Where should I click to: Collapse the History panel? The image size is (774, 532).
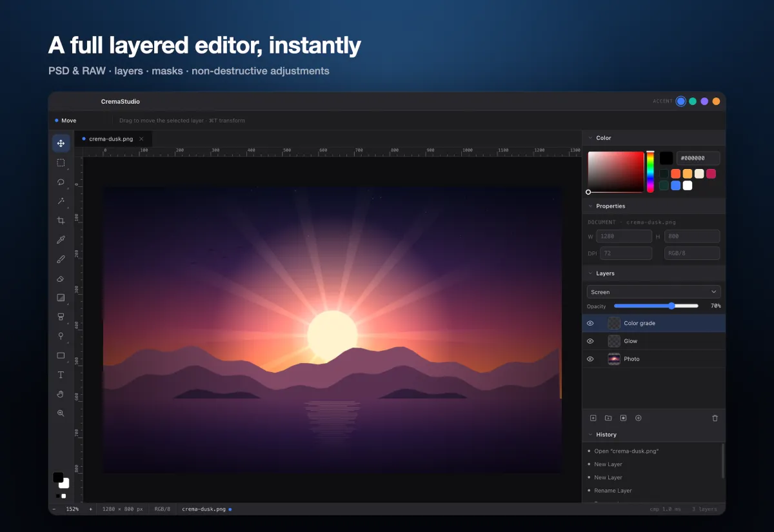point(590,435)
